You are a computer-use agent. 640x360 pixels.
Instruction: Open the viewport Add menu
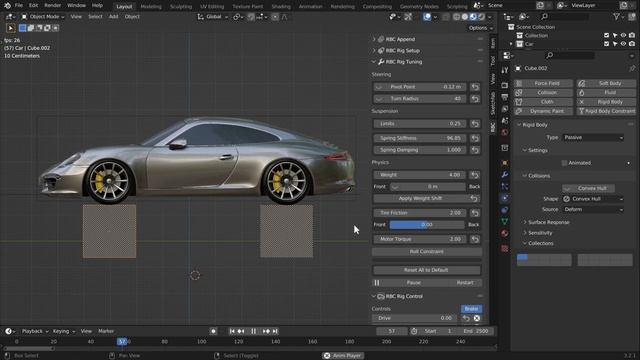click(113, 17)
